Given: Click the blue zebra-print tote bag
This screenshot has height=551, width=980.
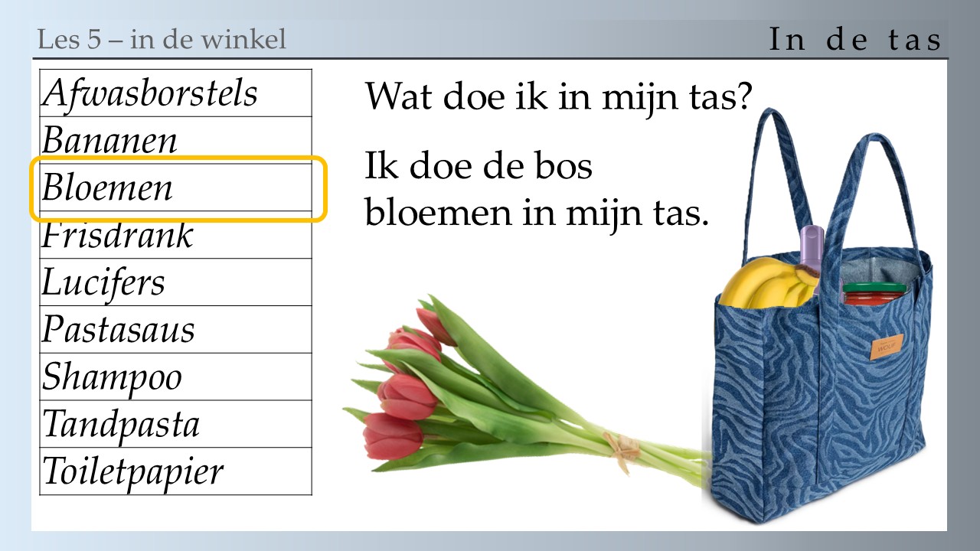Looking at the screenshot, I should pos(823,321).
